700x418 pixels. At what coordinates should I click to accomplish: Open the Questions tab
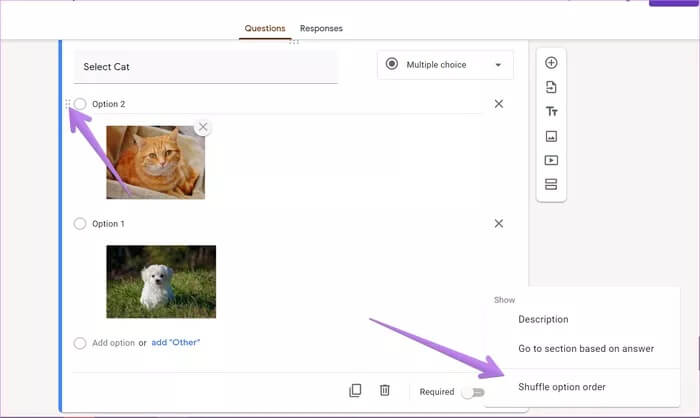265,29
